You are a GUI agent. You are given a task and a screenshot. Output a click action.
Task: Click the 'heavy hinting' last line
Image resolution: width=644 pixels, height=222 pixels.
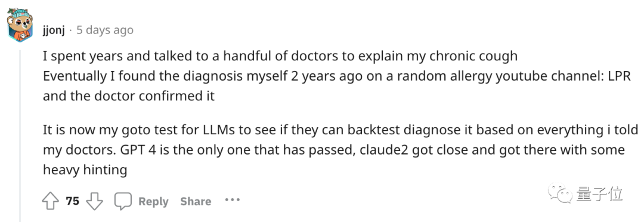point(85,170)
